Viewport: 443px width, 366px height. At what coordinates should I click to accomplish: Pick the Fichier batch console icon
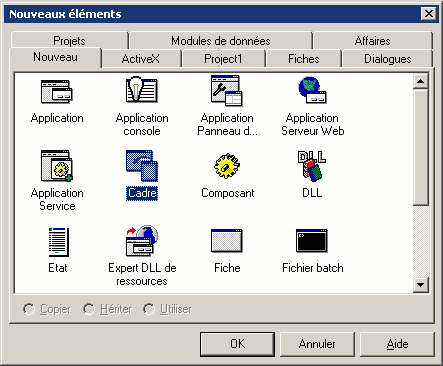pyautogui.click(x=312, y=241)
